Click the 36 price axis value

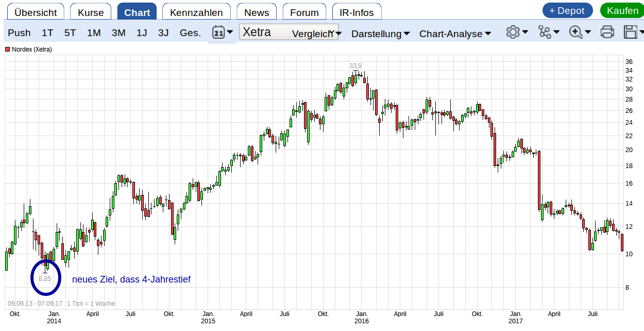coord(629,62)
